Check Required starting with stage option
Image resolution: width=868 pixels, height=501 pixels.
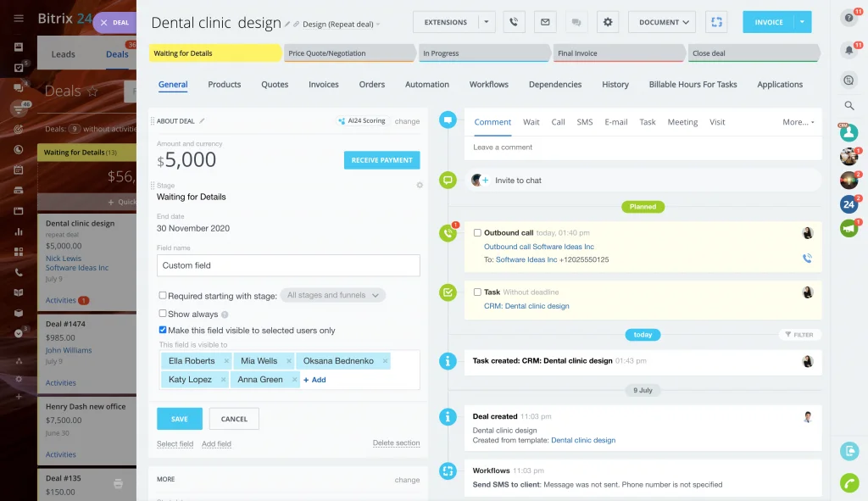point(163,296)
